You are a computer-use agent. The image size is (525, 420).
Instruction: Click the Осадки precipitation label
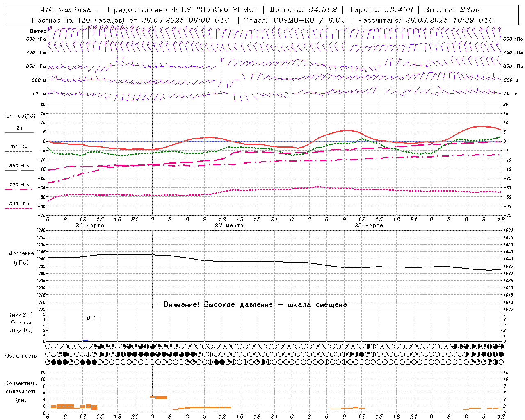pyautogui.click(x=21, y=322)
